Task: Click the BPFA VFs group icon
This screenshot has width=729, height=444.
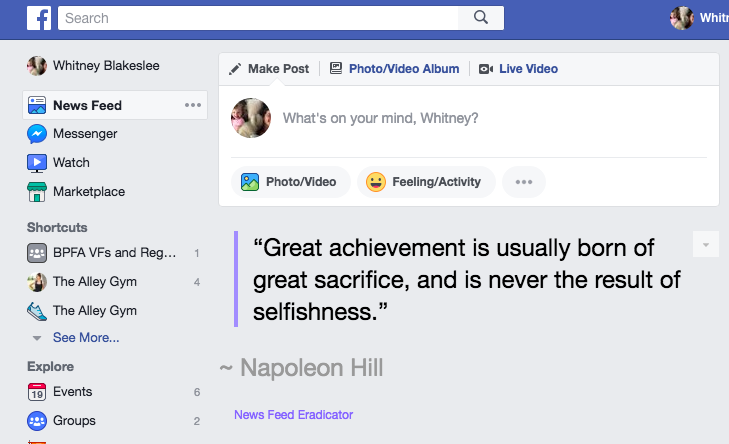Action: pos(37,253)
